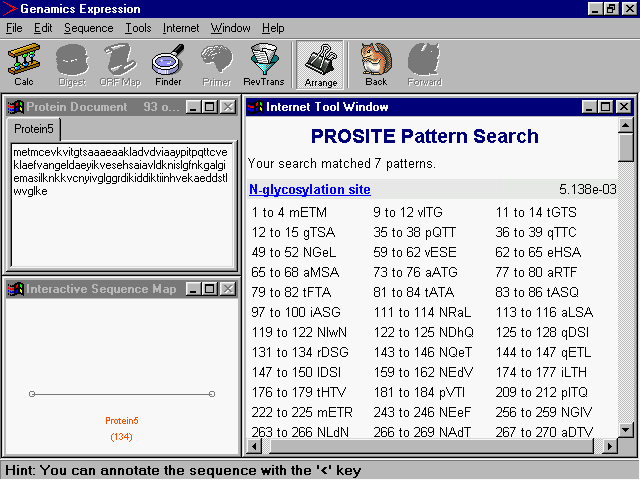This screenshot has height=480, width=640.
Task: Click the Protein5 label in the sequence map
Action: coord(122,420)
